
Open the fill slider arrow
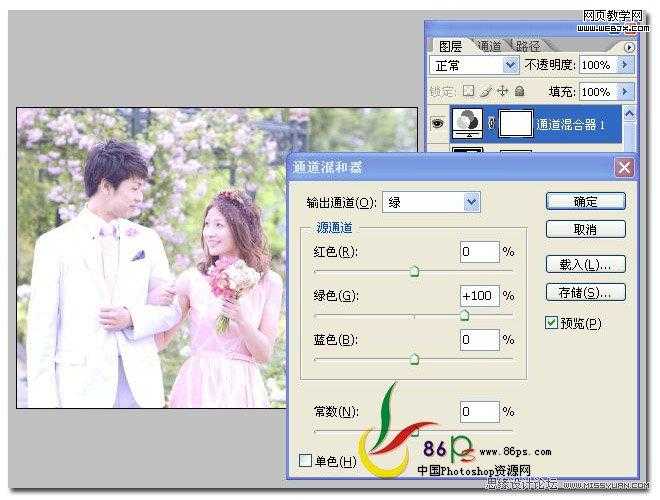tap(625, 91)
